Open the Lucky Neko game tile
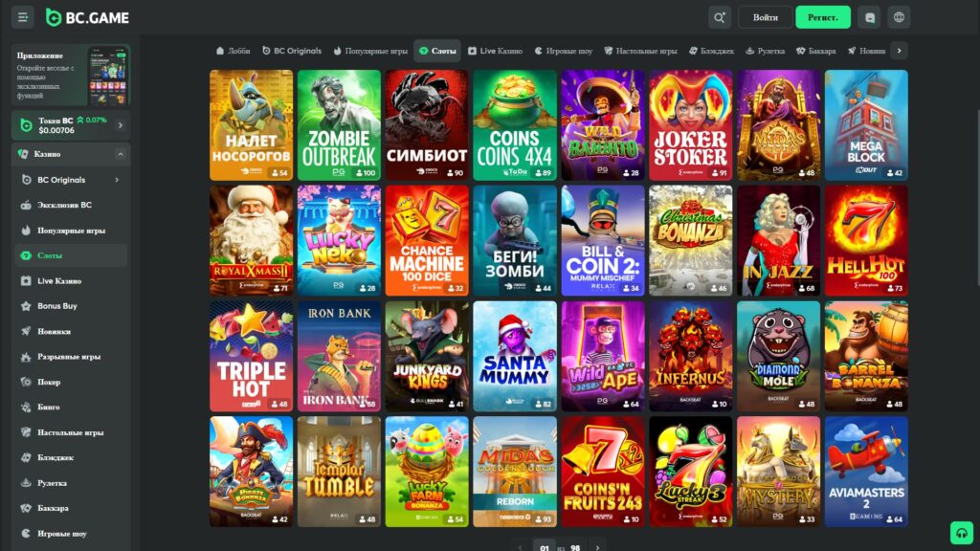This screenshot has height=551, width=980. click(x=339, y=240)
